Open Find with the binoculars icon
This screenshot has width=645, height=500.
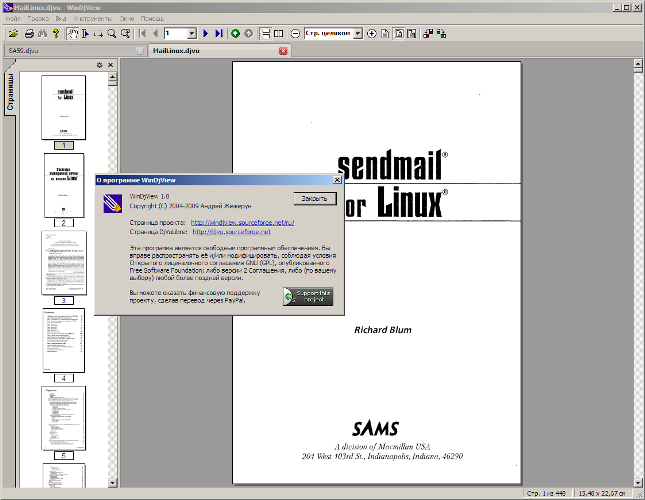pos(42,34)
